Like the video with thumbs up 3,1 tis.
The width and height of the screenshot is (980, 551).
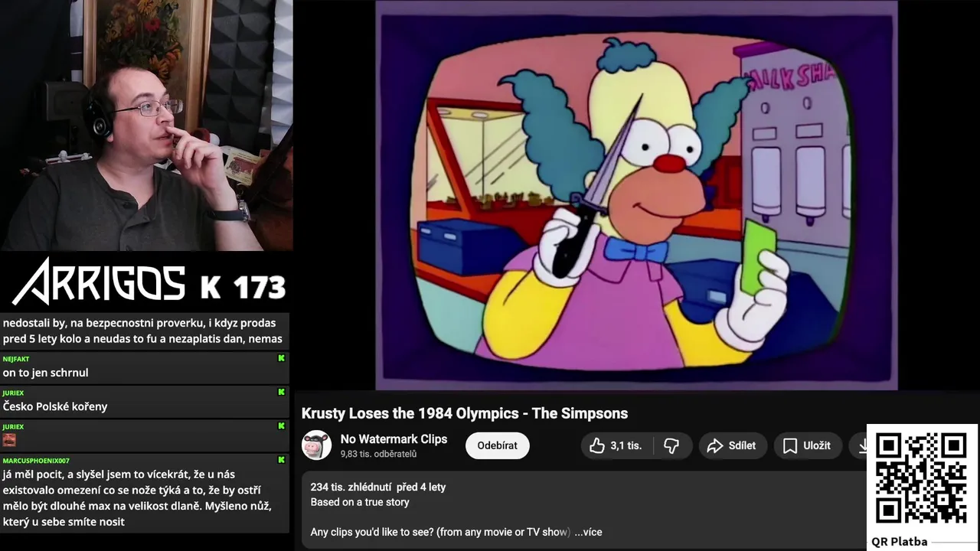[x=616, y=445]
